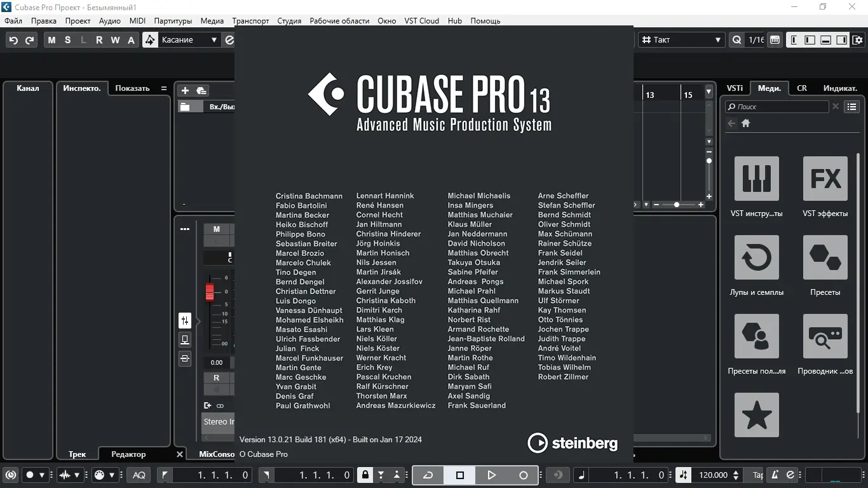Switch the media rack to list view
The image size is (868, 488).
(852, 107)
